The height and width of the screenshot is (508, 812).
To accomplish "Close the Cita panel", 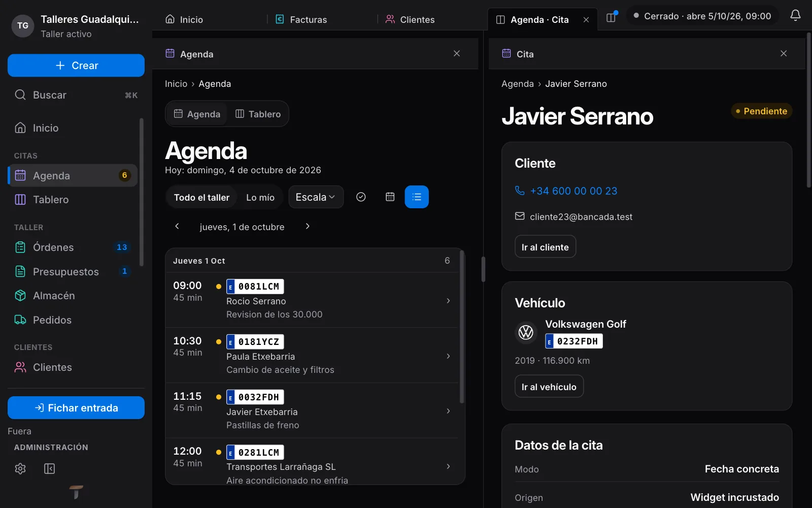I will pos(784,53).
